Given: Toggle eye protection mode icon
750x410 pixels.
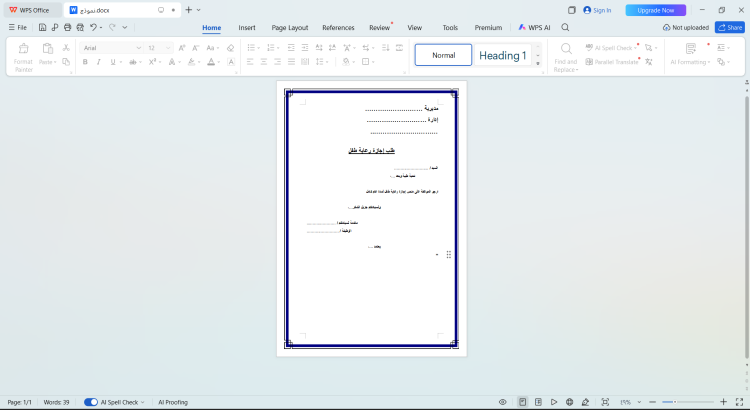Looking at the screenshot, I should tap(502, 402).
